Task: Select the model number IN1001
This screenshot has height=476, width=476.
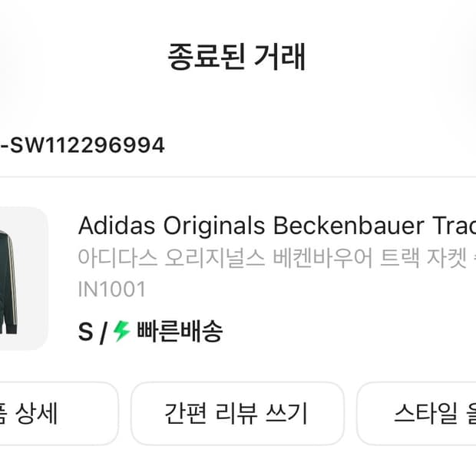Action: point(111,289)
